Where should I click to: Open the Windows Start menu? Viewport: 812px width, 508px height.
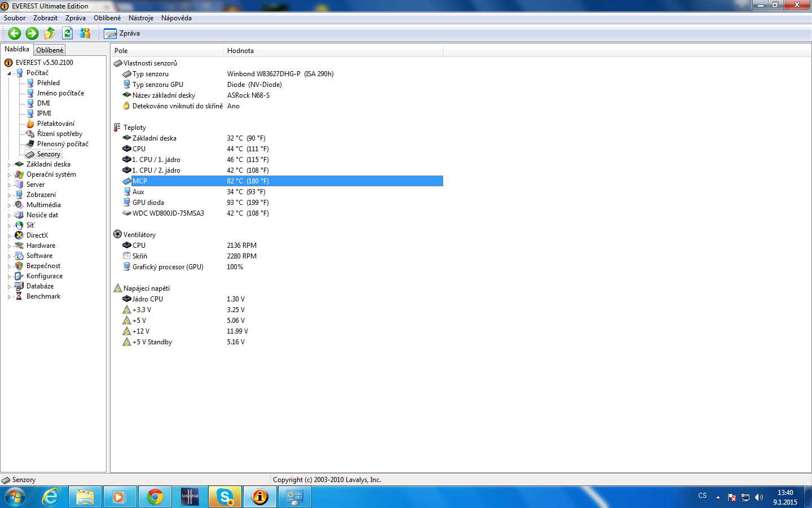pyautogui.click(x=15, y=497)
